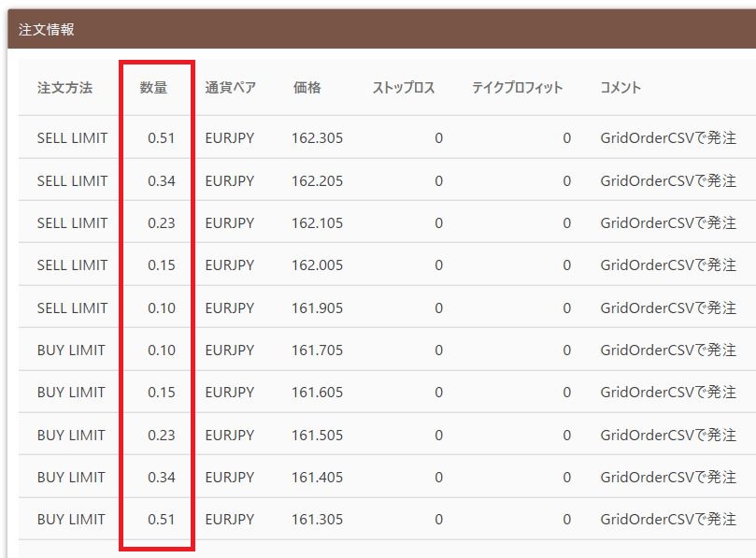Screen dimensions: 756x558
Task: Click the コメント column header
Action: 620,87
